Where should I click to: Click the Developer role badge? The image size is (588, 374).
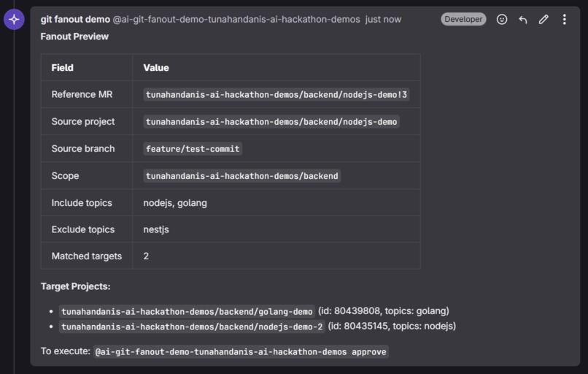coord(463,19)
